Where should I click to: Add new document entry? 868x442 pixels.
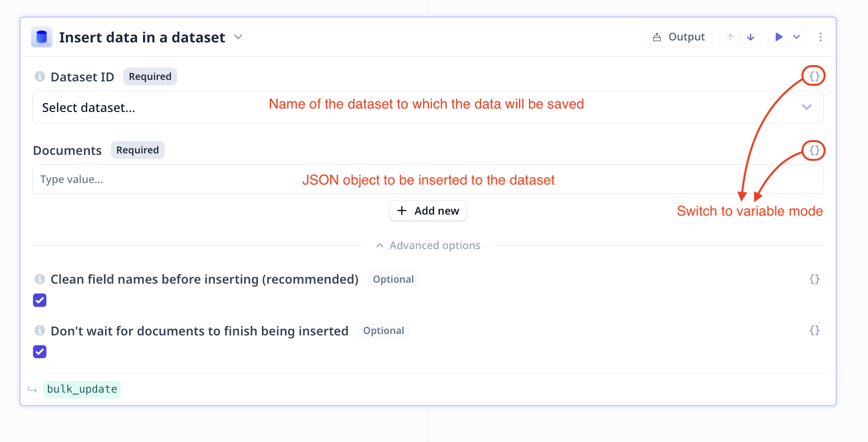(x=428, y=211)
